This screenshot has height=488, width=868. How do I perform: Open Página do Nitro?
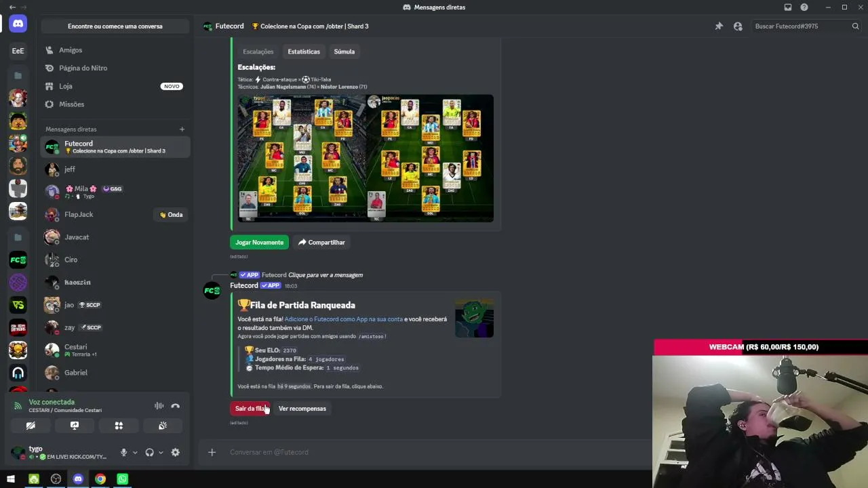pos(115,68)
